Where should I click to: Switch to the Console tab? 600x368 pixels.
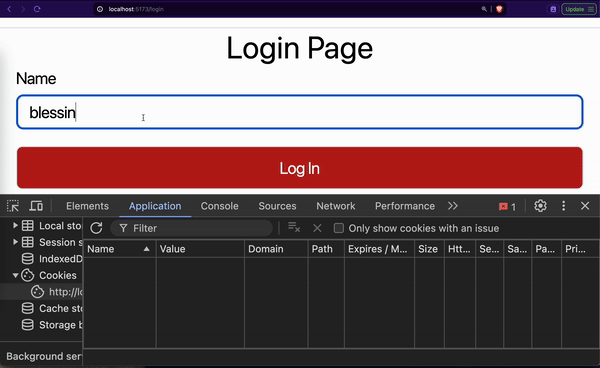point(219,206)
